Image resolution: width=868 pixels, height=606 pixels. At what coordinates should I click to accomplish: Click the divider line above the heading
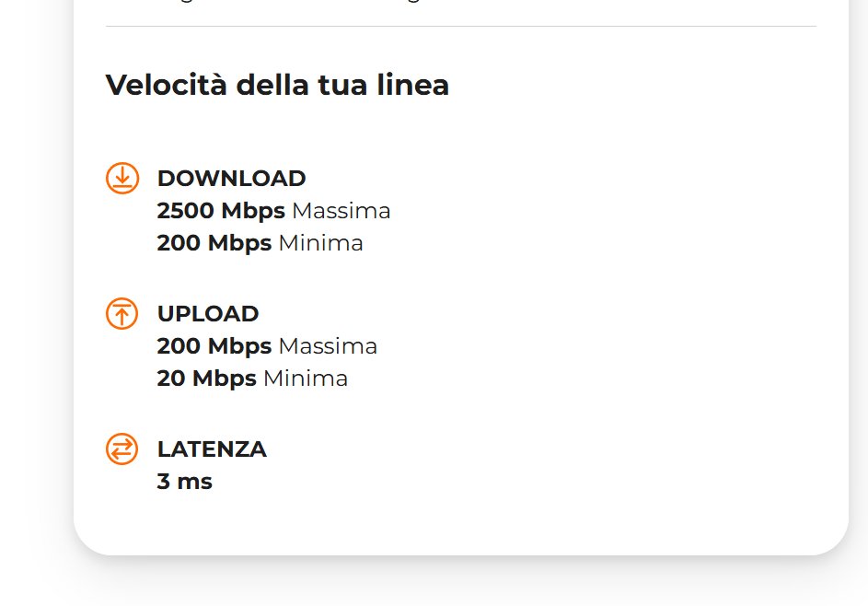(x=460, y=26)
